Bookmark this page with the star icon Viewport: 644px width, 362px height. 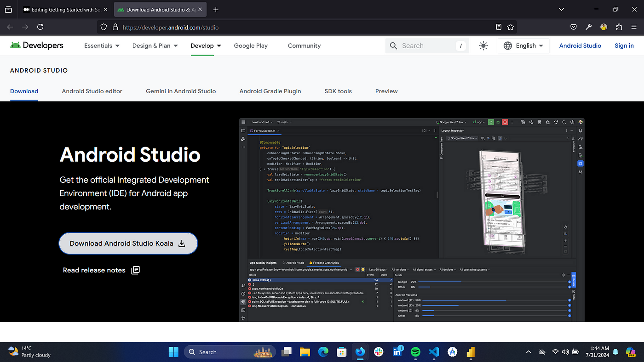pyautogui.click(x=511, y=27)
